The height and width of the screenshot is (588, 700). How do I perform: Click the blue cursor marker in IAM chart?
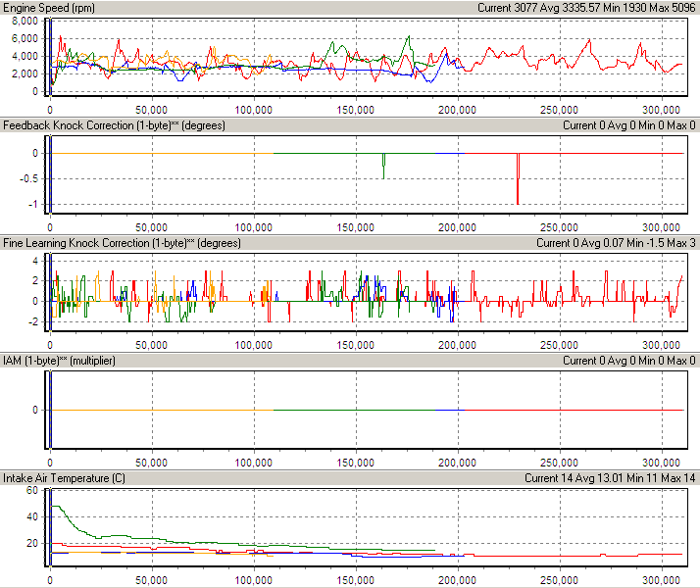[x=48, y=410]
